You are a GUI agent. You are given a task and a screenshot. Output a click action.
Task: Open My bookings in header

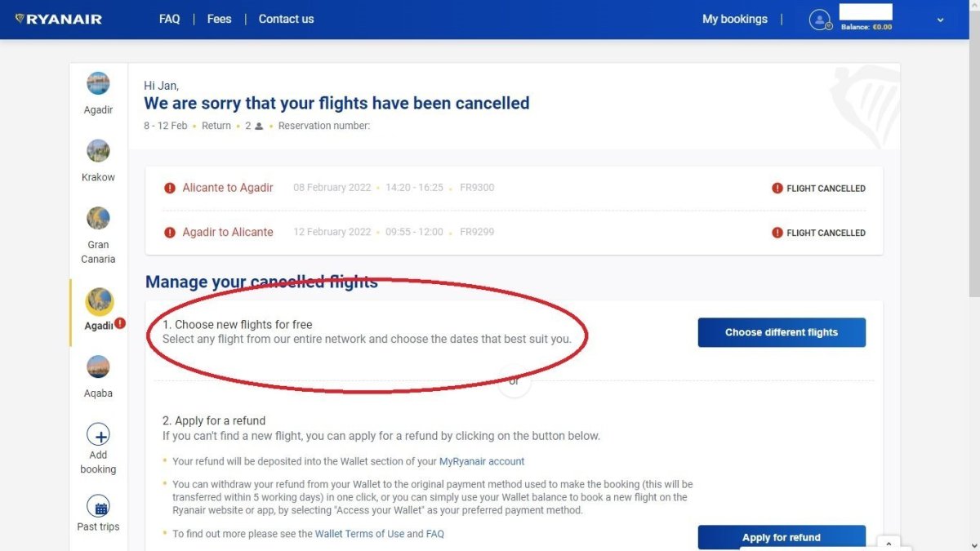point(734,19)
